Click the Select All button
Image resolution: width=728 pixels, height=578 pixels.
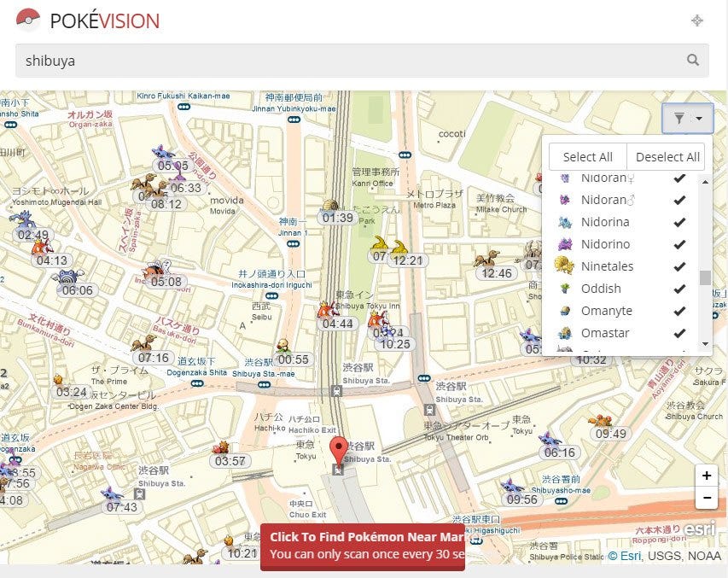587,157
